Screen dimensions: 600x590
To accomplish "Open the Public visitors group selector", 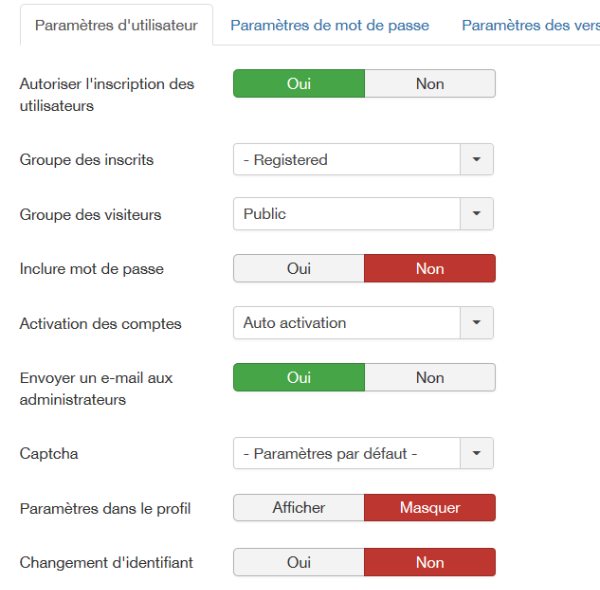I will click(347, 214).
